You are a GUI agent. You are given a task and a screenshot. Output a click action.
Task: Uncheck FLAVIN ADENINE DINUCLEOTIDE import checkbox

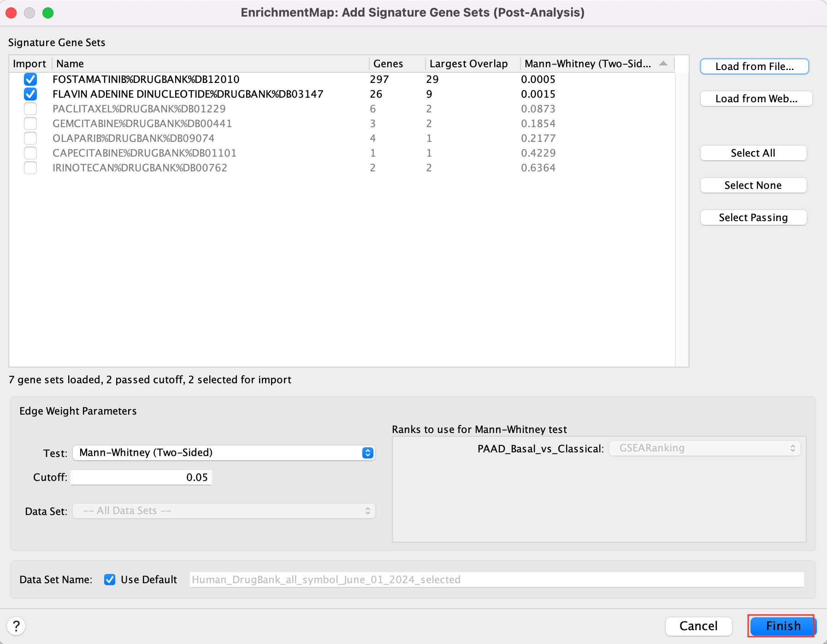click(x=30, y=94)
